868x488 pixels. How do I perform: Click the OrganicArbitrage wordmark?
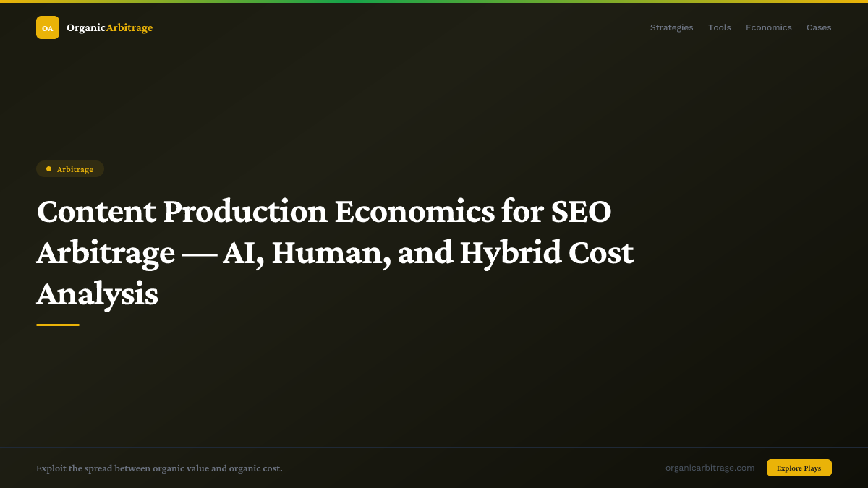109,27
